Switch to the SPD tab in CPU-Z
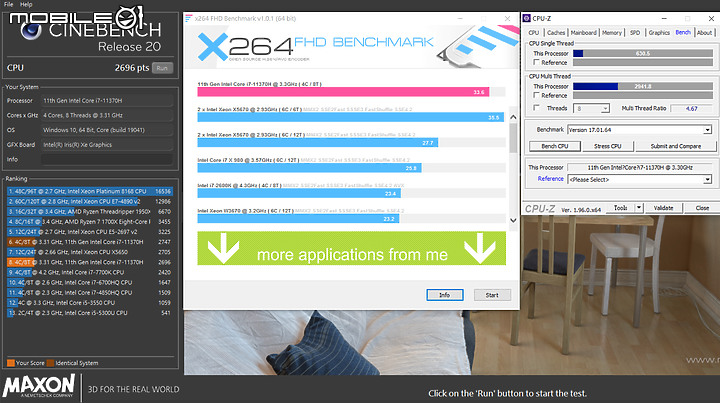 point(635,33)
